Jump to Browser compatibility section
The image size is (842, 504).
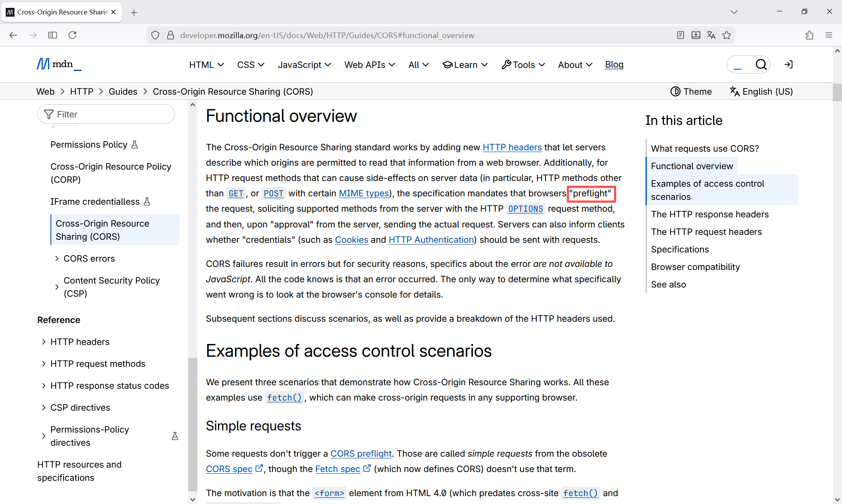(695, 267)
